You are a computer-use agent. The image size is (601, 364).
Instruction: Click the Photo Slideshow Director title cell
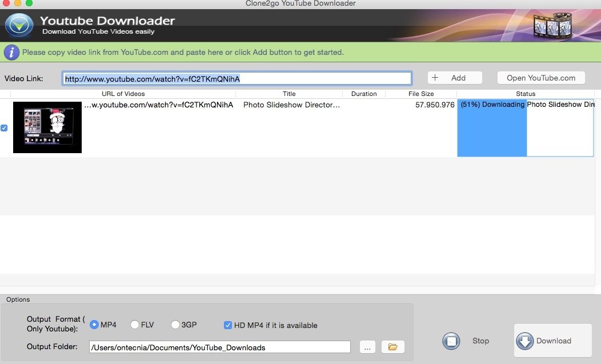[292, 105]
